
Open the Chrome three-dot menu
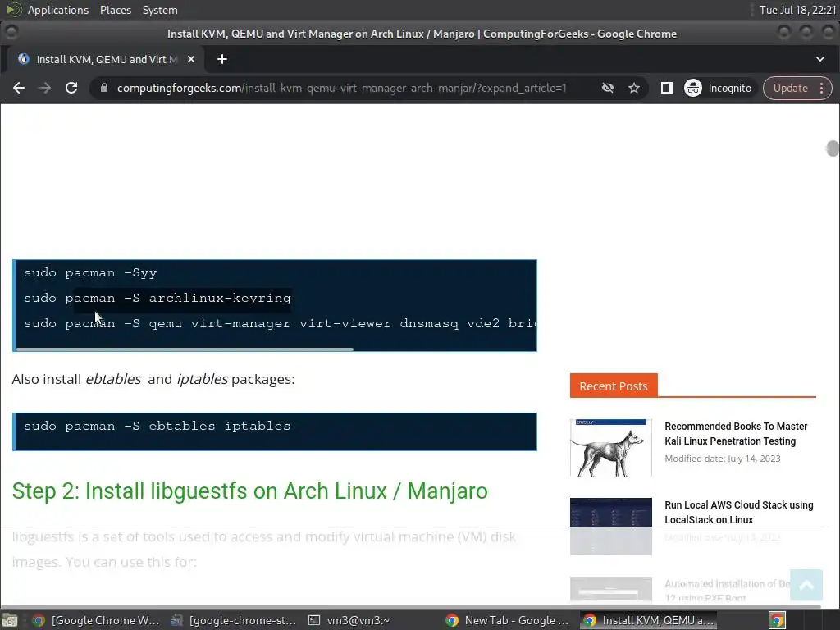(x=821, y=88)
